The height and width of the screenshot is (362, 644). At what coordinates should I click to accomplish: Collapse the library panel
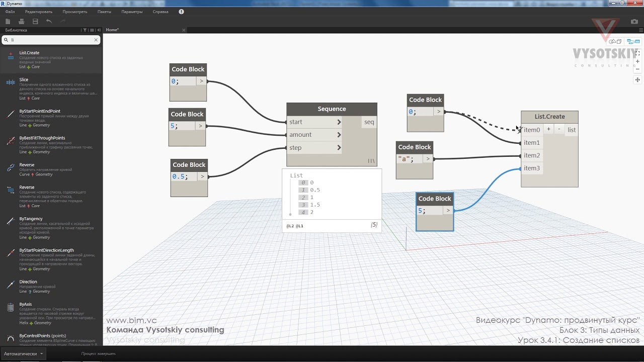pyautogui.click(x=99, y=30)
